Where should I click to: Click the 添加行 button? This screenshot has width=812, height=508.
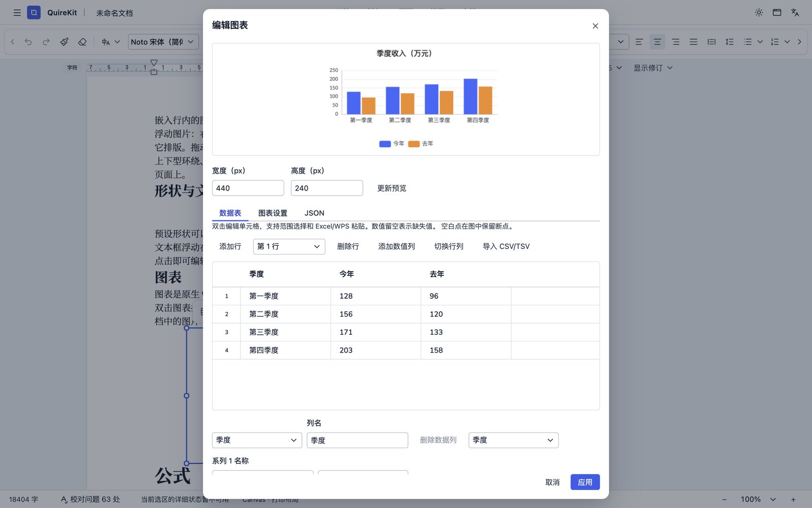click(x=230, y=246)
